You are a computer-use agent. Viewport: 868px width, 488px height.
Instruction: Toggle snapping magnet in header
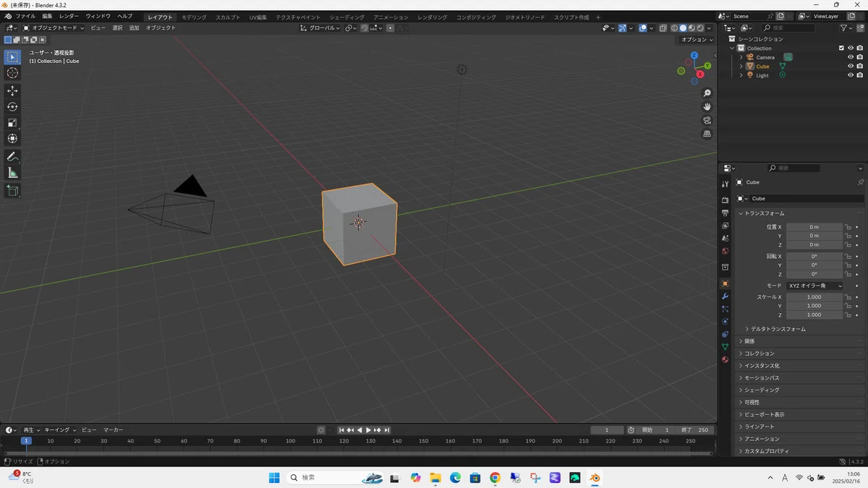pyautogui.click(x=365, y=27)
